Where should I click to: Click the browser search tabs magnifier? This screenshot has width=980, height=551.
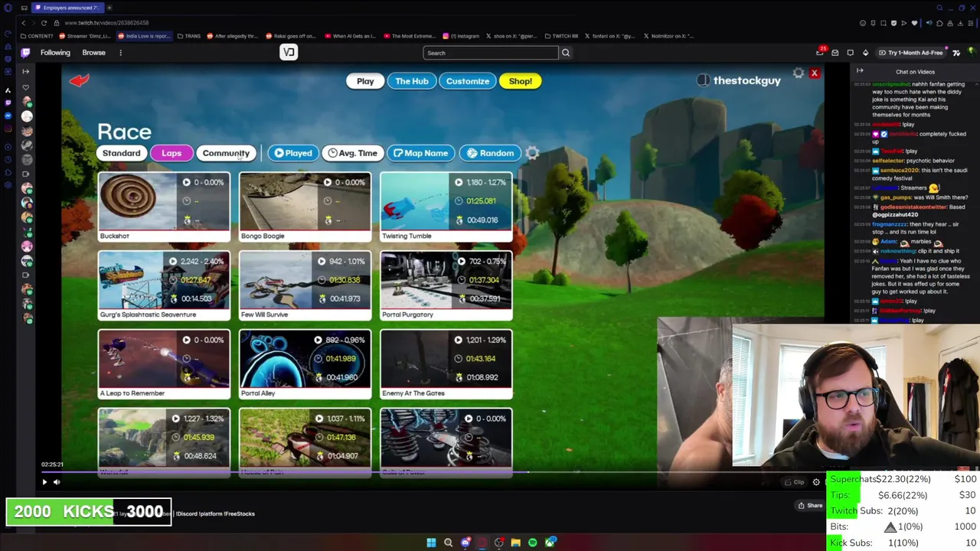click(x=939, y=8)
